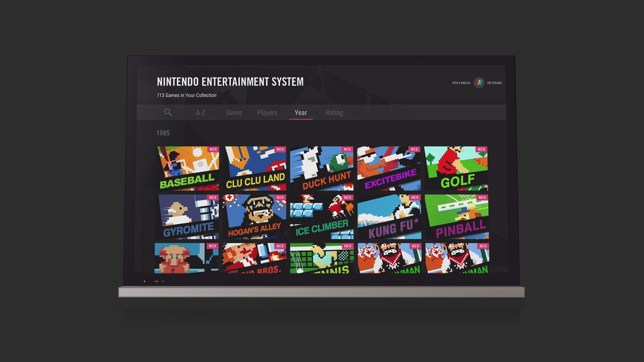Screen dimensions: 644x362
Task: Click the NES badge on Golf
Action: click(x=481, y=149)
